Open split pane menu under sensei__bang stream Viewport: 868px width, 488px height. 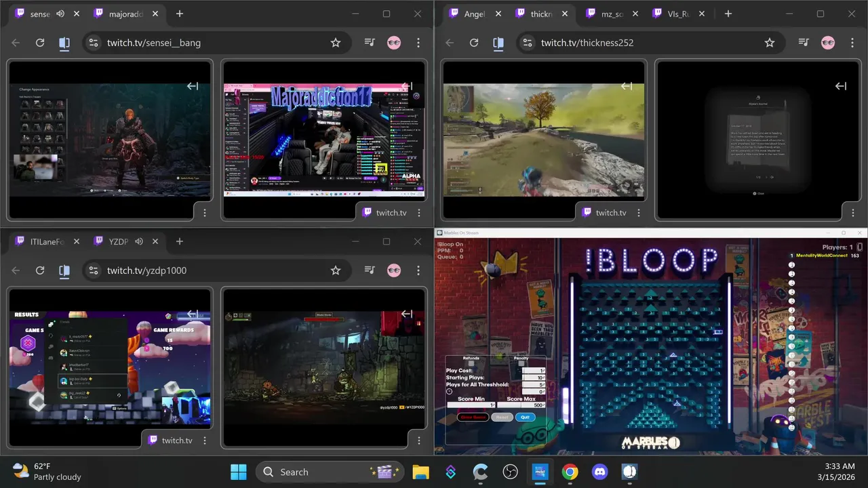205,213
